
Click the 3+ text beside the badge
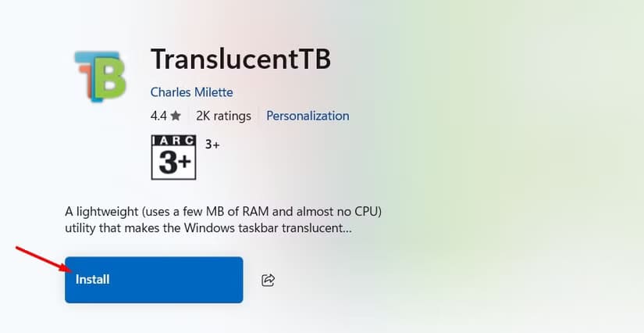click(212, 145)
